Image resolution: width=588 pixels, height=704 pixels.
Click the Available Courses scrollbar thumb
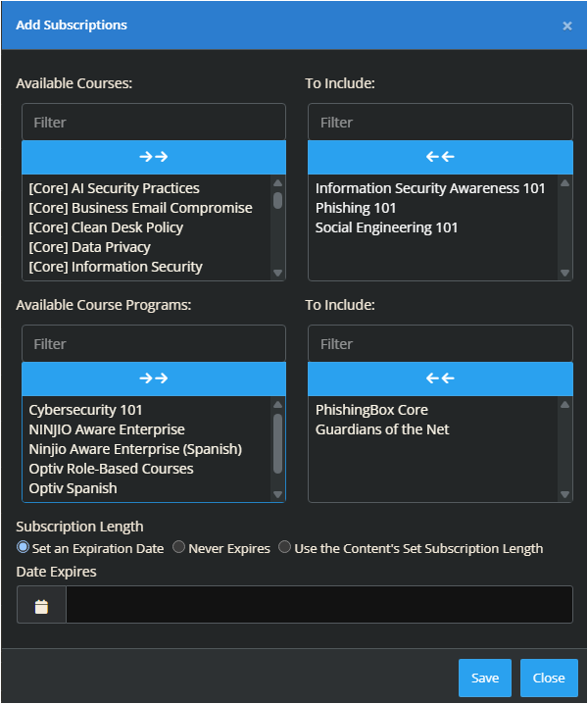point(277,199)
